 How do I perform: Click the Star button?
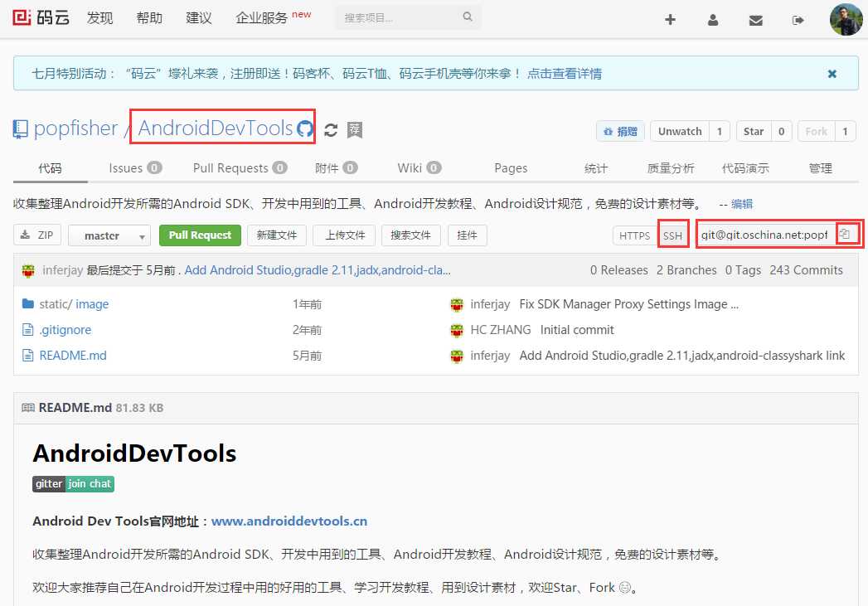point(754,132)
